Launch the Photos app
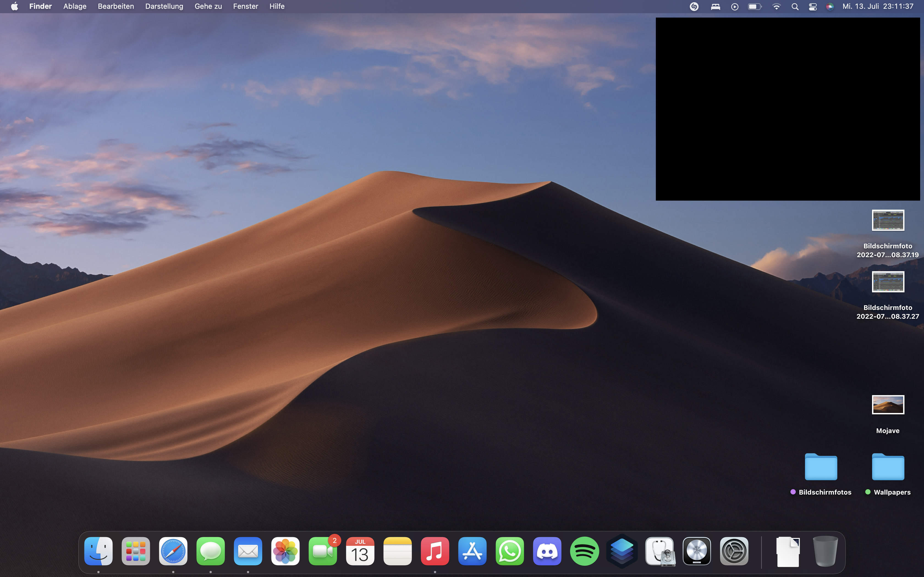 point(285,551)
